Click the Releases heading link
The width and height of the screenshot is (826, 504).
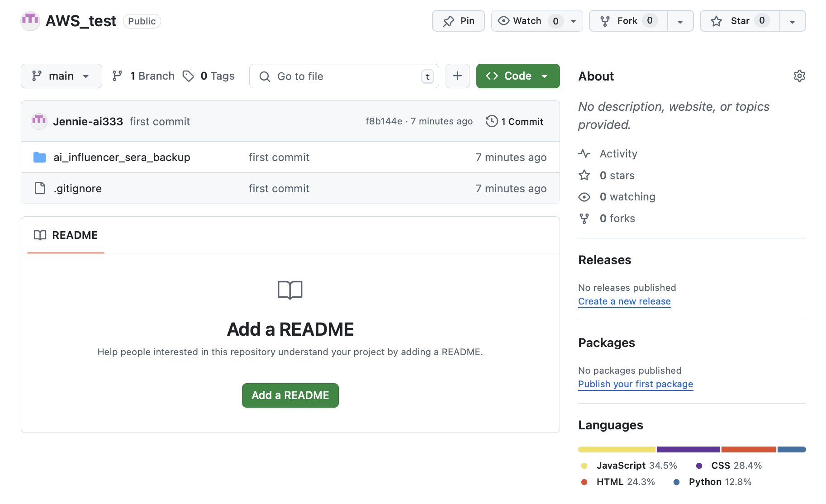[605, 260]
